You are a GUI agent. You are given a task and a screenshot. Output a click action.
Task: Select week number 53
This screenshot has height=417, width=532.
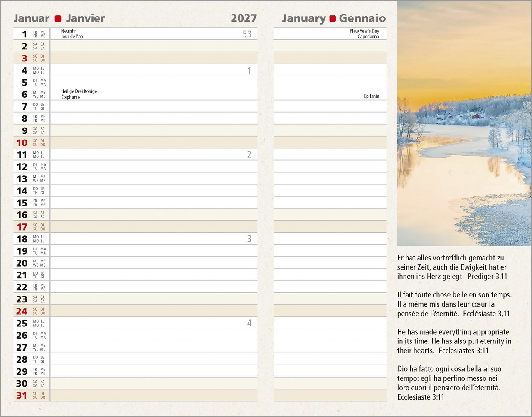247,34
